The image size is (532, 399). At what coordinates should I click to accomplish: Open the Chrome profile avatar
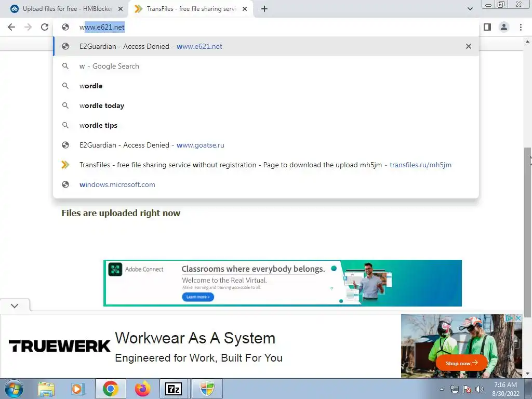pyautogui.click(x=504, y=27)
